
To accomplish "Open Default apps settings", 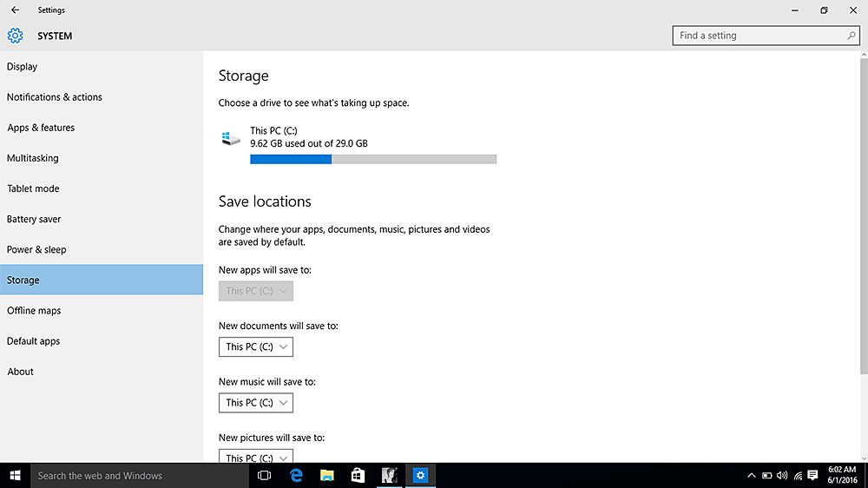I will (102, 340).
